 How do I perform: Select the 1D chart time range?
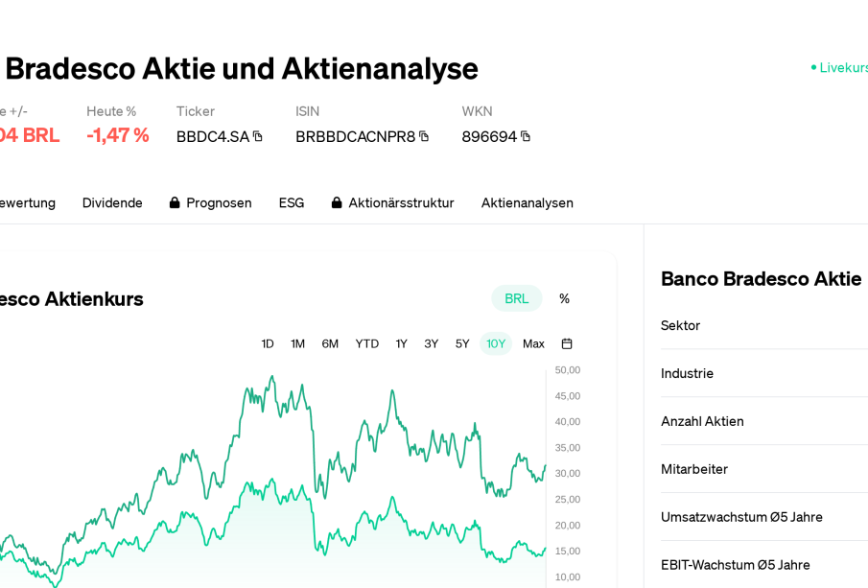click(x=268, y=343)
